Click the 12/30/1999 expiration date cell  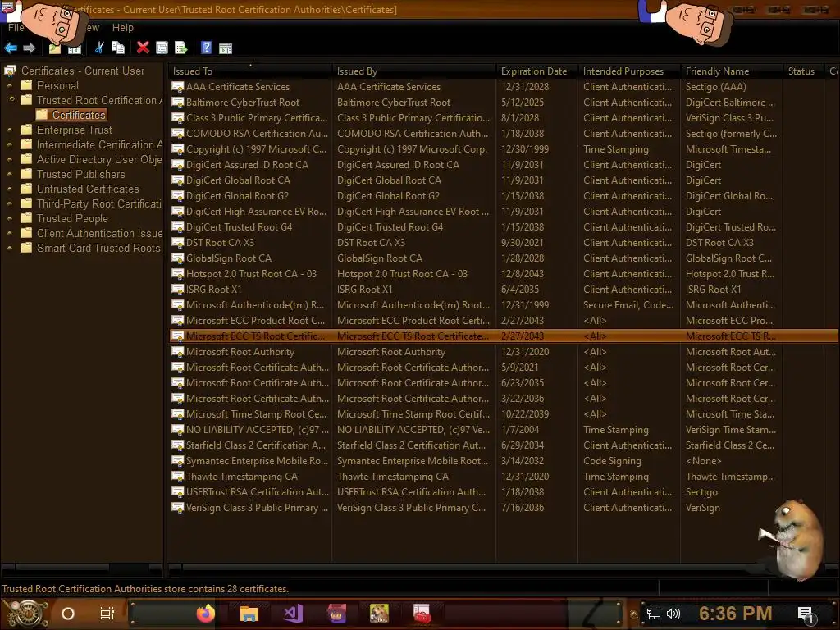point(525,149)
